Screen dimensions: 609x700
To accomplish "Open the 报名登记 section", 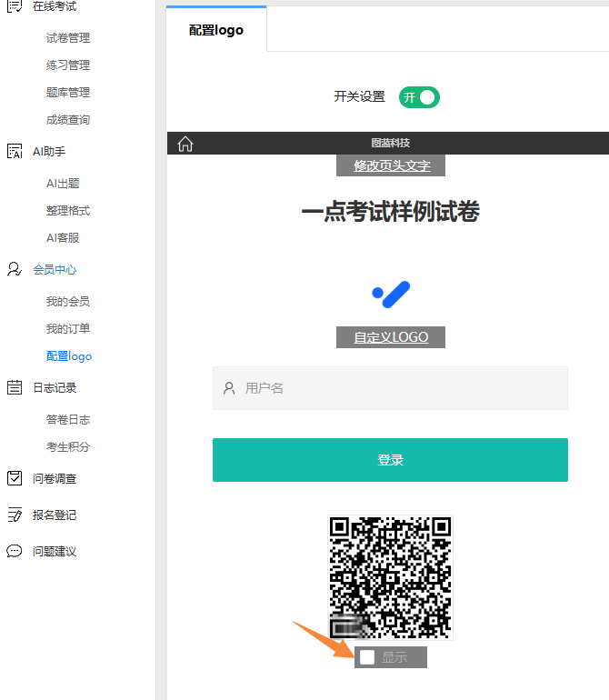I will tap(55, 515).
